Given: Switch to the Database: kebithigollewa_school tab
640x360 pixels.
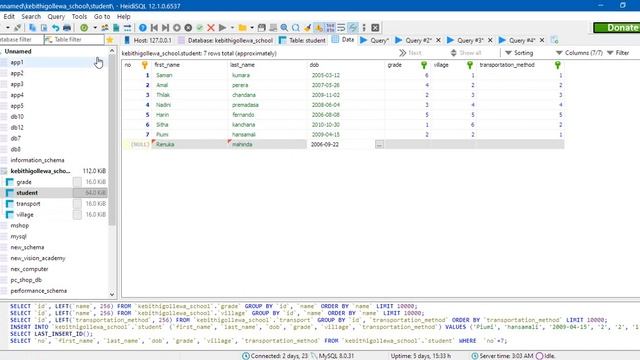Looking at the screenshot, I should pos(225,40).
